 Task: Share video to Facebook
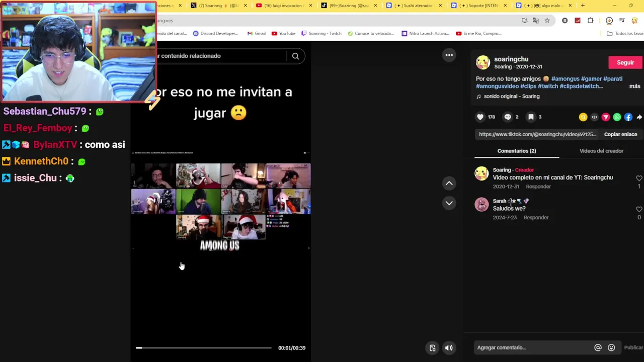coord(628,117)
